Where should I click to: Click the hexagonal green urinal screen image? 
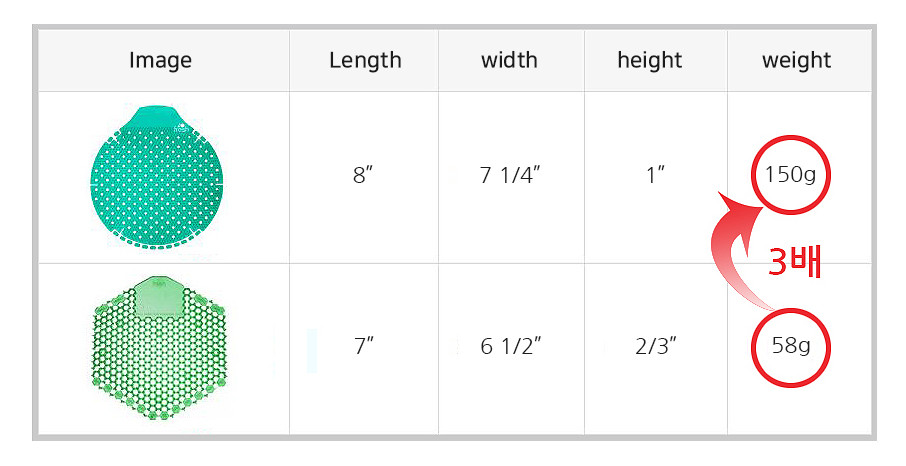pyautogui.click(x=159, y=348)
